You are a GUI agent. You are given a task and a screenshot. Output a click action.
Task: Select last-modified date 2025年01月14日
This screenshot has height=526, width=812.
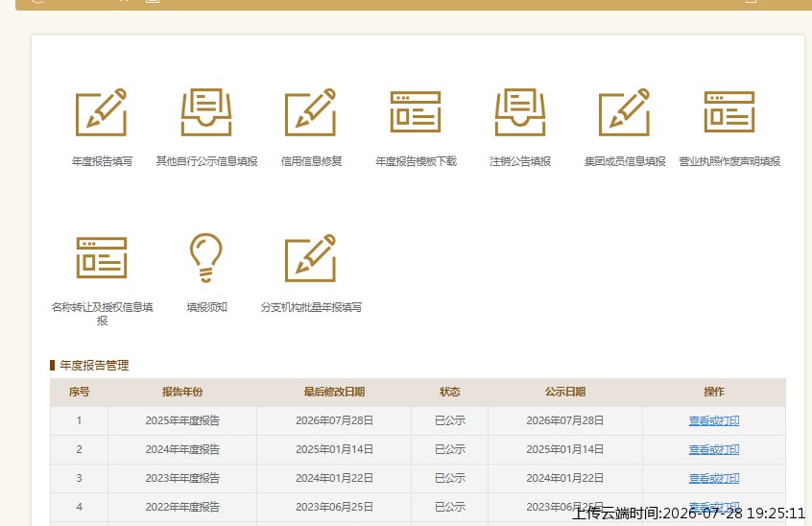[x=334, y=449]
